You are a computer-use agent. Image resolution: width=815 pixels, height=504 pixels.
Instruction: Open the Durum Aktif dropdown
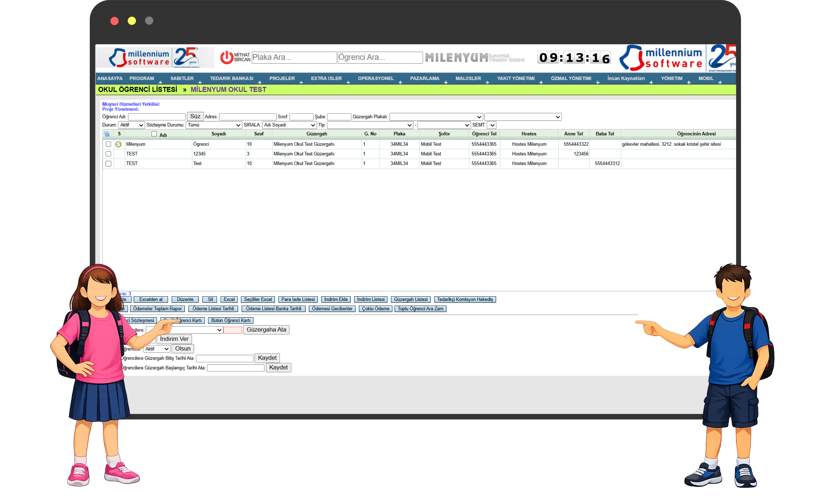pyautogui.click(x=131, y=125)
